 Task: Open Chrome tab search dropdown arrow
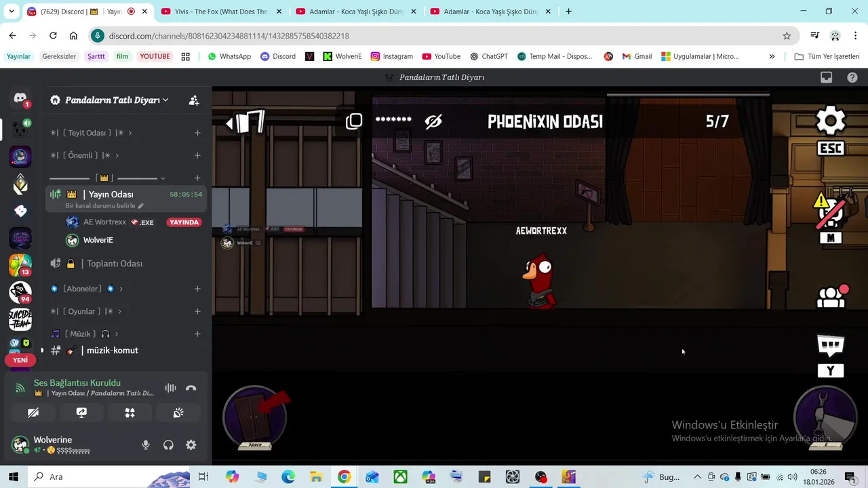coord(12,12)
